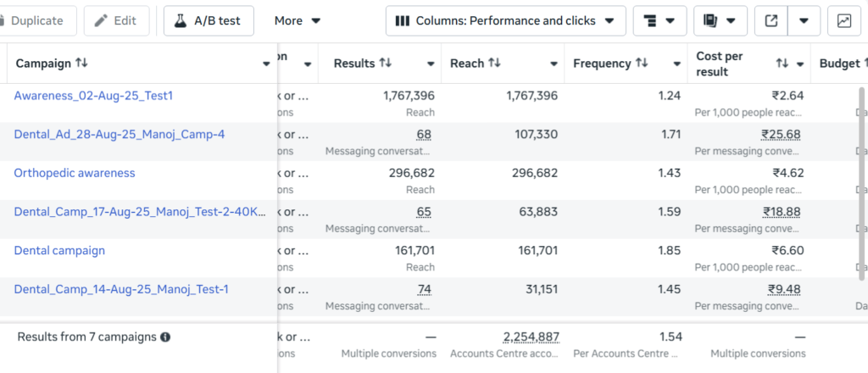Sort by the Campaign column arrows
This screenshot has height=373, width=868.
[x=81, y=64]
